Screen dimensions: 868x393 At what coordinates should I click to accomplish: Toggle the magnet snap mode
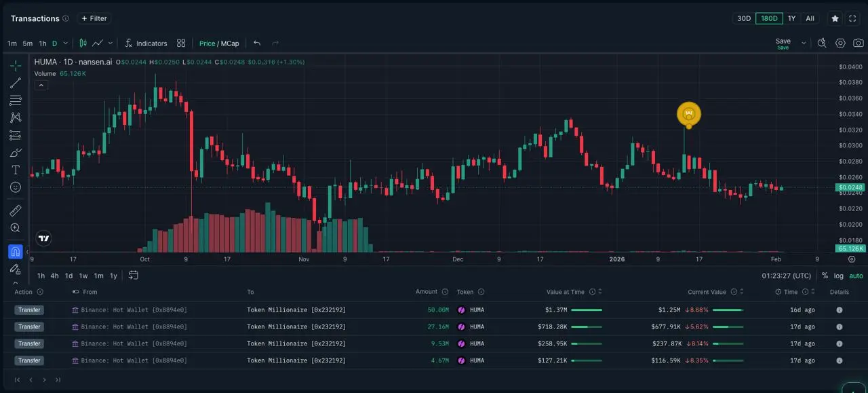pos(16,252)
